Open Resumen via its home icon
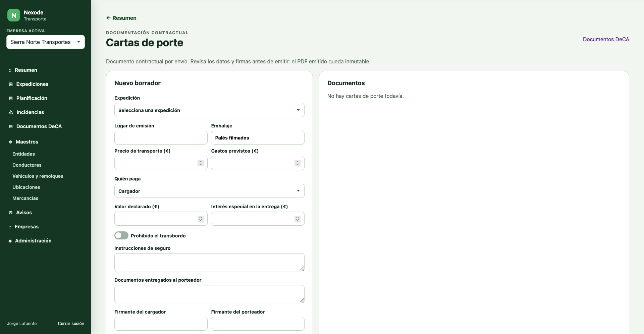The image size is (644, 334). coord(10,70)
